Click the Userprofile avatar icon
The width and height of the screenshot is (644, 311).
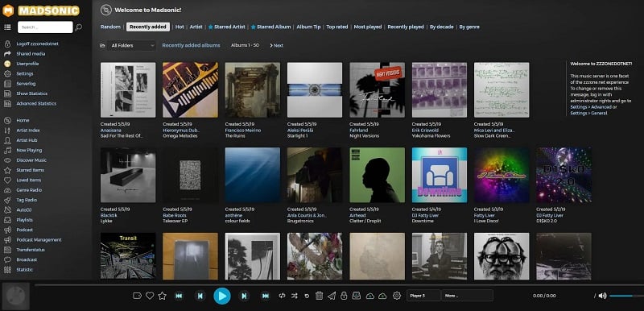click(7, 64)
